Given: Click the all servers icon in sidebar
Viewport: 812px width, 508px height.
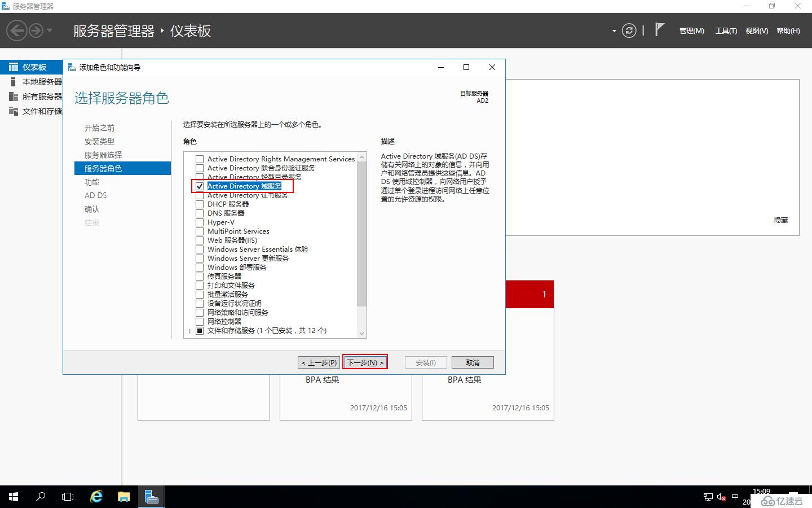Looking at the screenshot, I should [x=14, y=97].
